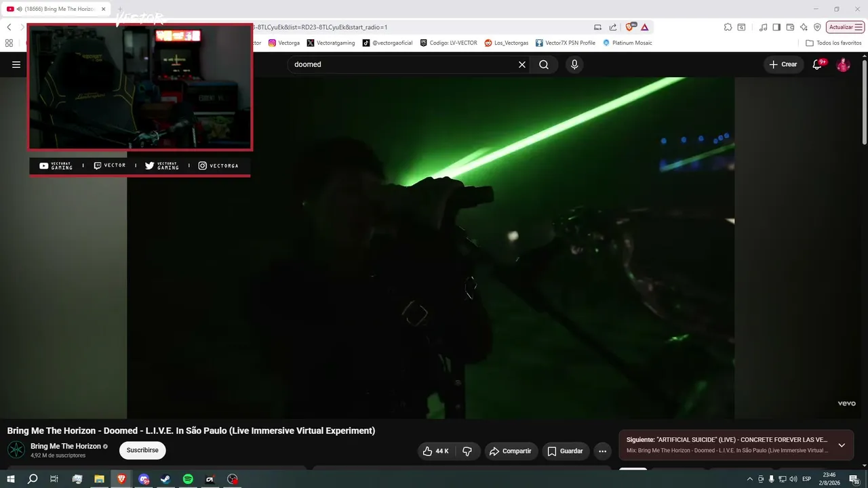Open the Vectorga Instagram bookmark
The width and height of the screenshot is (868, 488).
(x=284, y=43)
